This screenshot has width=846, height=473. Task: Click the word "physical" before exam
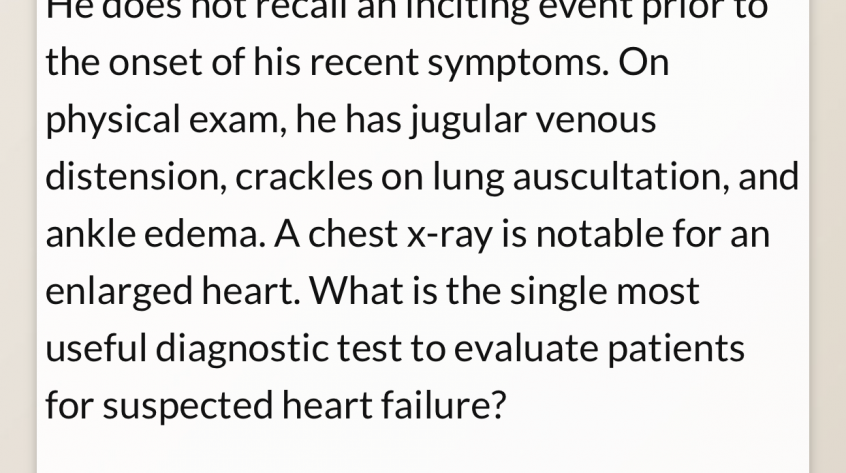(x=113, y=121)
